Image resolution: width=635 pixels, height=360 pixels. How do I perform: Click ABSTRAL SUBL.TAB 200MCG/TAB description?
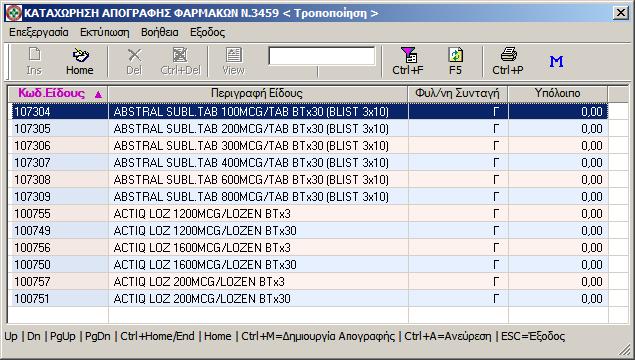click(x=251, y=129)
